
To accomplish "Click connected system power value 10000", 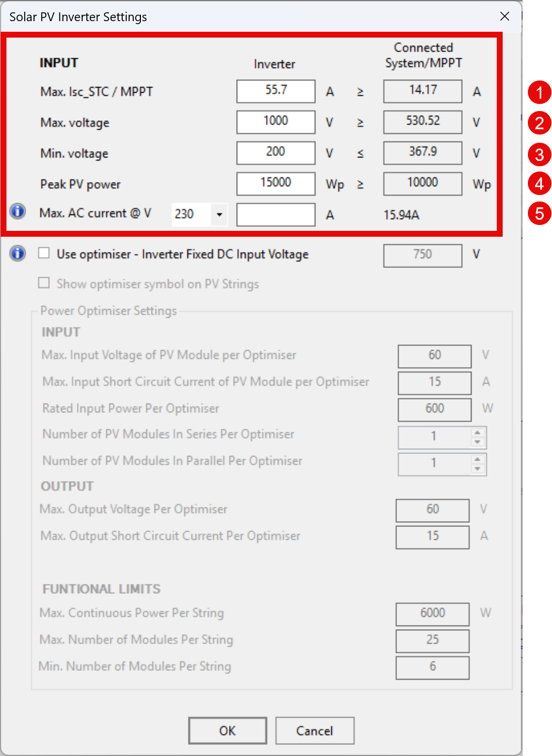I will tap(423, 183).
